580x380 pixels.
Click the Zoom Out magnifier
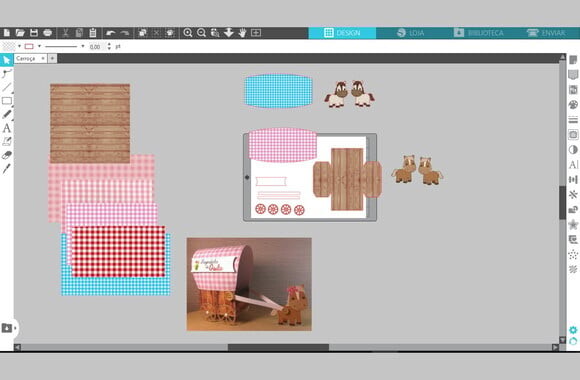tap(201, 33)
